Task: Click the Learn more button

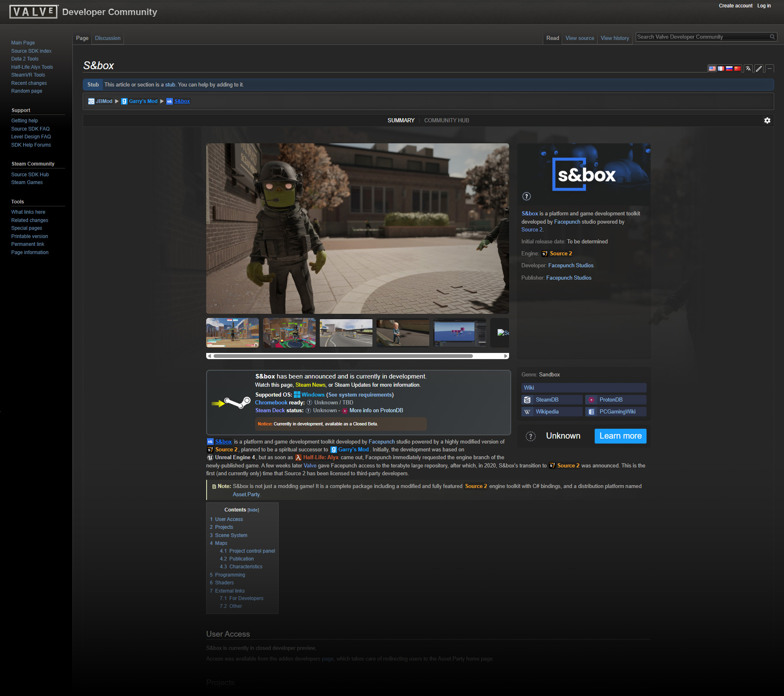Action: click(620, 436)
